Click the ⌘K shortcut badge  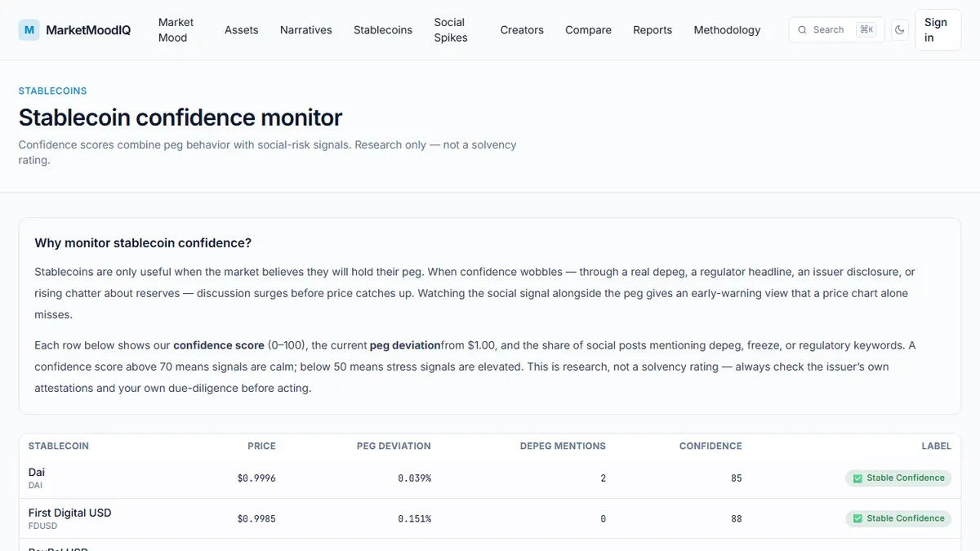(866, 30)
